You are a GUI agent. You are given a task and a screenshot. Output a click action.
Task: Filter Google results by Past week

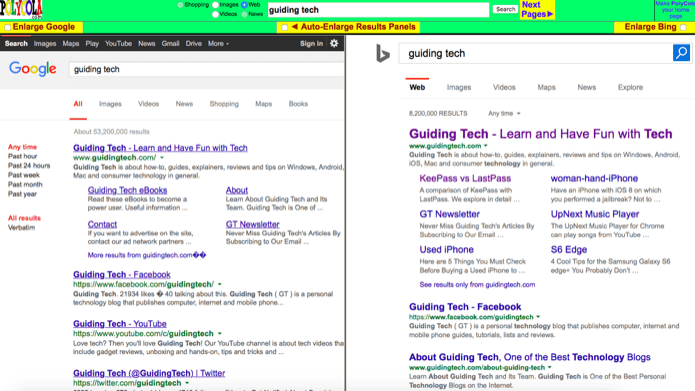pos(23,175)
